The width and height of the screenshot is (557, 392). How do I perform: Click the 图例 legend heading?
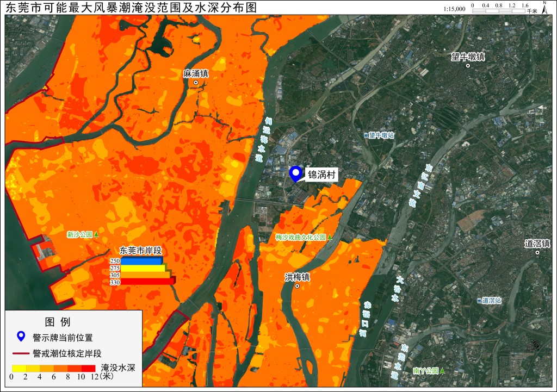(58, 322)
